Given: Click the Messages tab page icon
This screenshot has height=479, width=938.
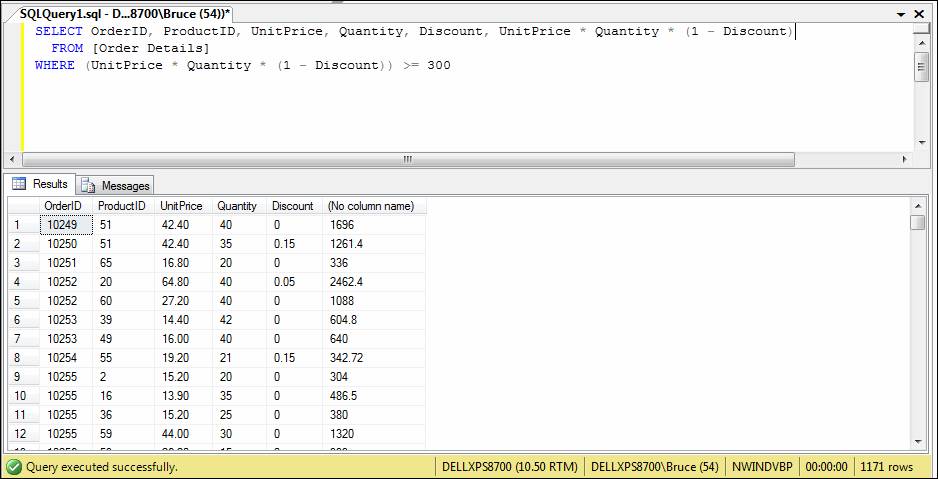Looking at the screenshot, I should tap(88, 186).
